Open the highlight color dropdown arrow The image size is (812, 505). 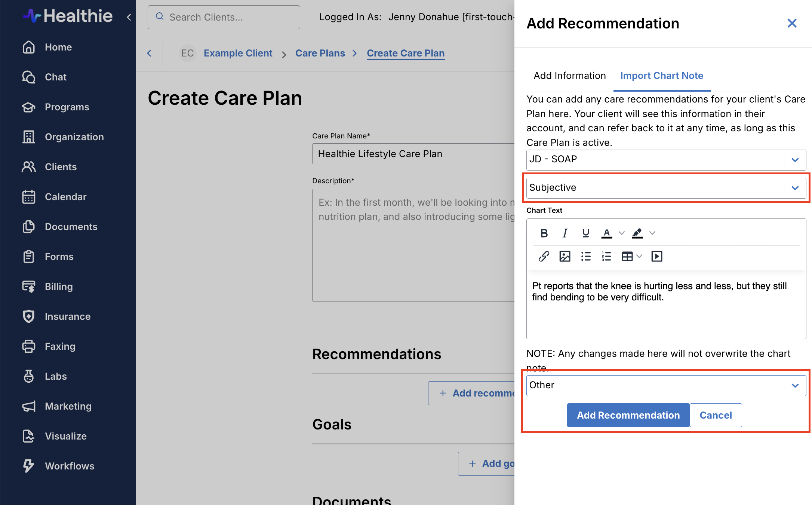[x=652, y=233]
